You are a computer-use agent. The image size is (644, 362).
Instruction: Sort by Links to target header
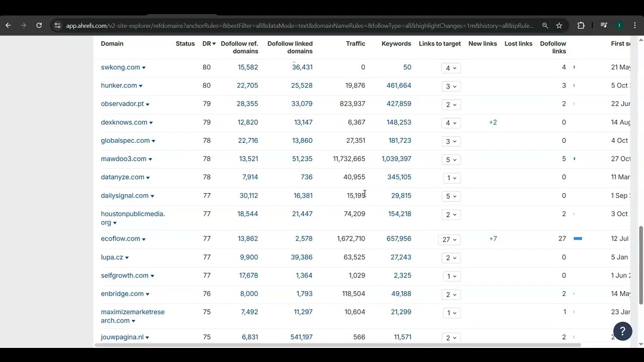440,44
